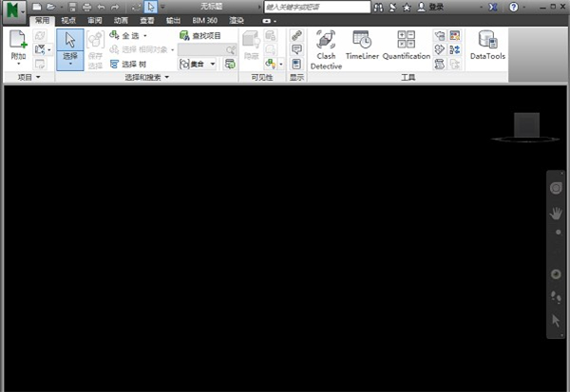The image size is (570, 392).
Task: Open the ribbon minimize options dropdown arrow
Action: point(275,22)
